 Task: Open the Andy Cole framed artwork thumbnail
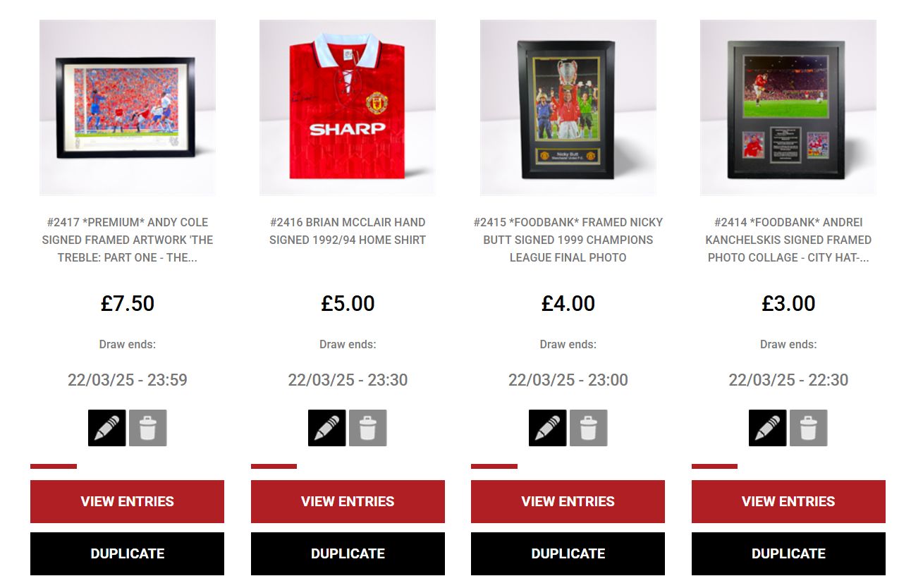[x=128, y=108]
